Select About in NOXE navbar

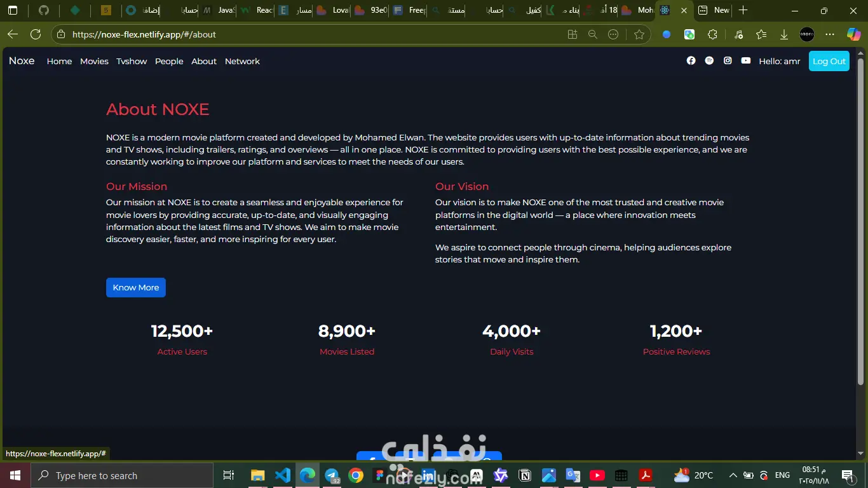point(204,61)
